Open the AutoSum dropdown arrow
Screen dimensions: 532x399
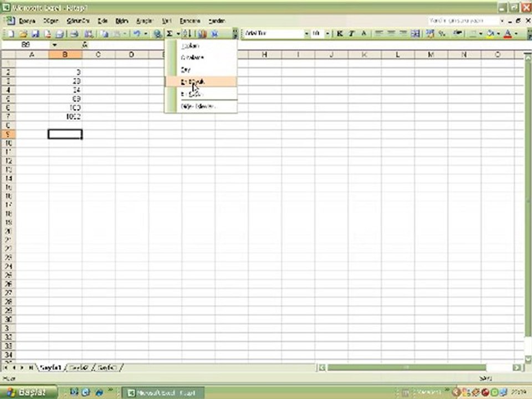pyautogui.click(x=178, y=34)
